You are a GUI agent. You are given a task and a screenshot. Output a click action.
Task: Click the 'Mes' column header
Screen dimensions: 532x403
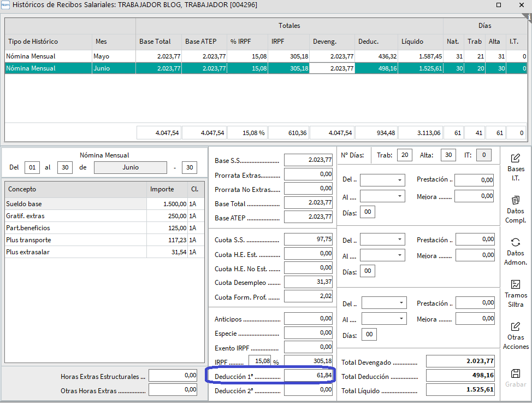[x=114, y=42]
